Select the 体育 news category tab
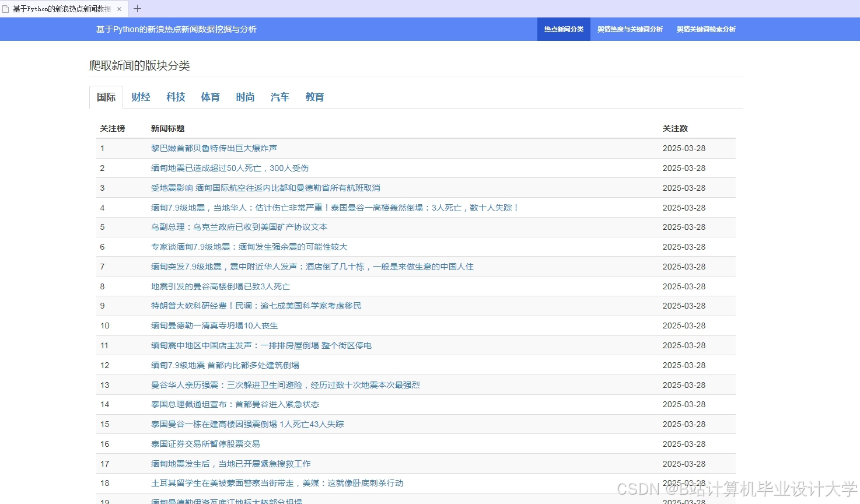860x504 pixels. point(210,97)
